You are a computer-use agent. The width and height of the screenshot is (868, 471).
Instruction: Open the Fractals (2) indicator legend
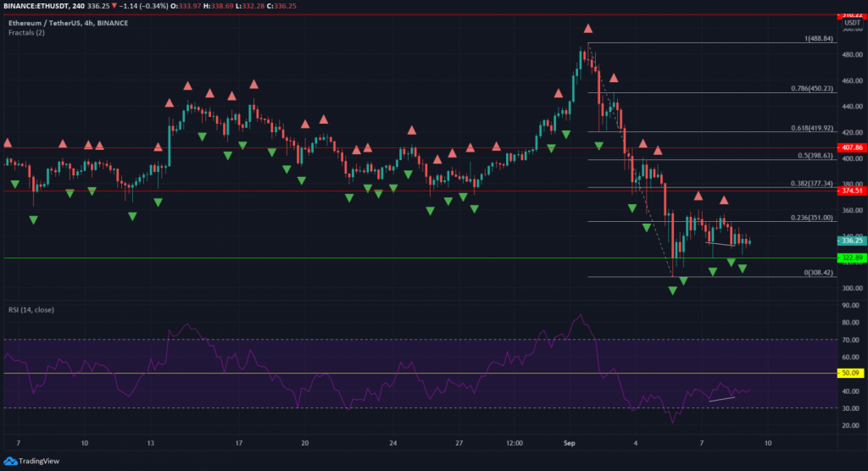[26, 33]
